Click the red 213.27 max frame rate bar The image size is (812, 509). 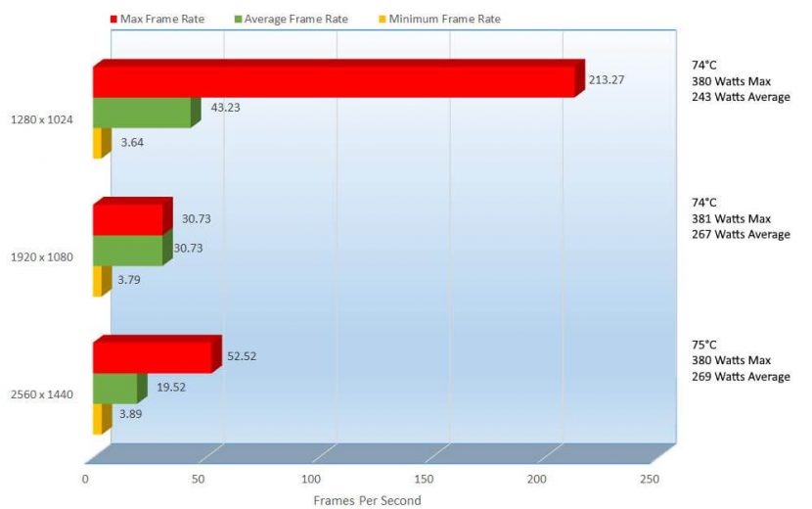tap(338, 78)
